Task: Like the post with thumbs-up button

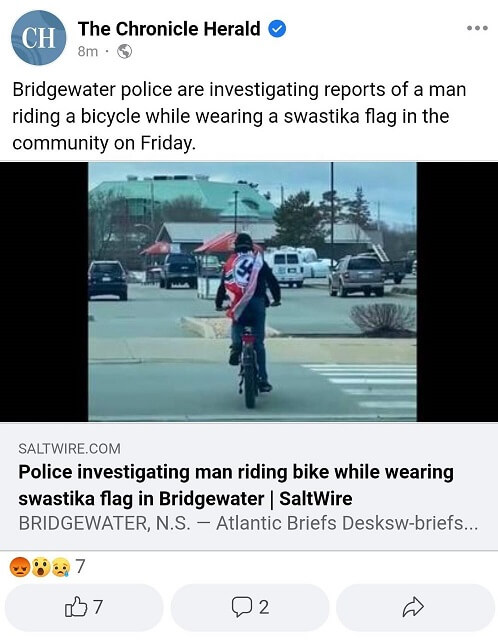Action: tap(84, 607)
